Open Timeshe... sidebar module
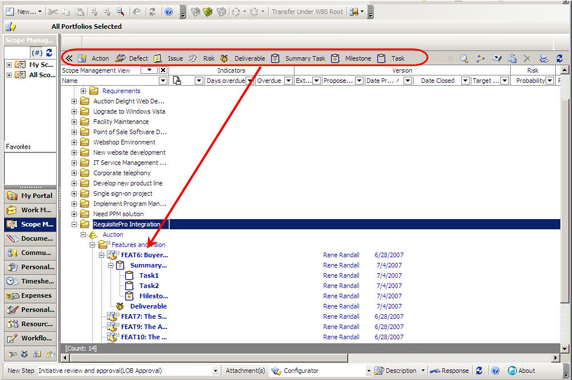The width and height of the screenshot is (572, 380). (30, 281)
